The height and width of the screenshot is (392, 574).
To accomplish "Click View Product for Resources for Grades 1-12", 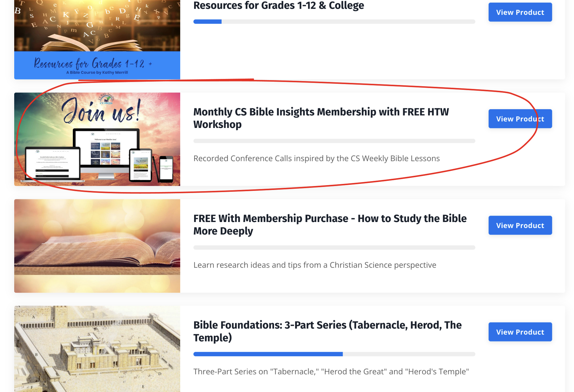I will (x=520, y=12).
